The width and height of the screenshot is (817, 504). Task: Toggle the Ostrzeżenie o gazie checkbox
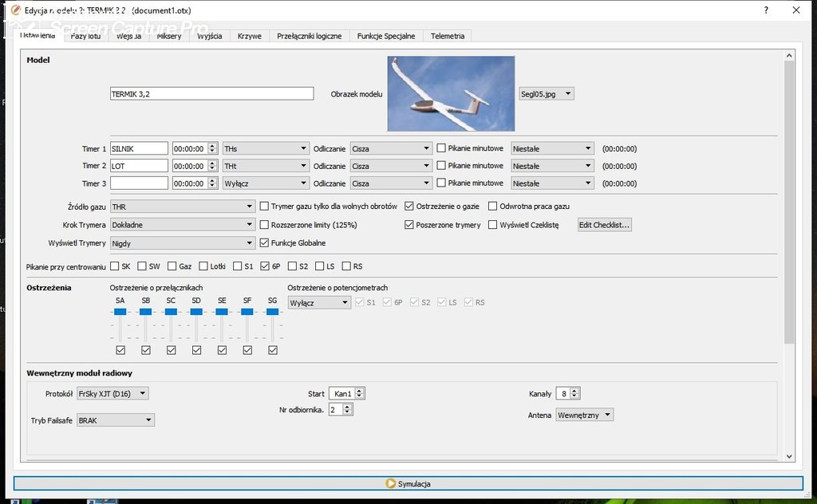pyautogui.click(x=409, y=206)
